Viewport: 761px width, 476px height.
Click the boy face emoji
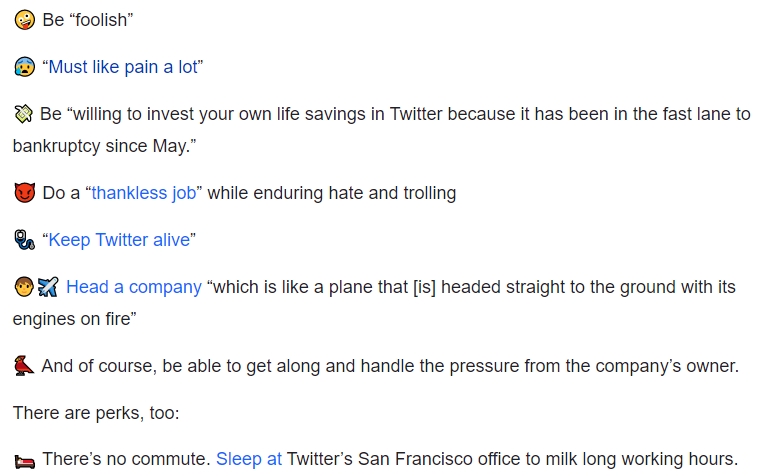pos(24,287)
